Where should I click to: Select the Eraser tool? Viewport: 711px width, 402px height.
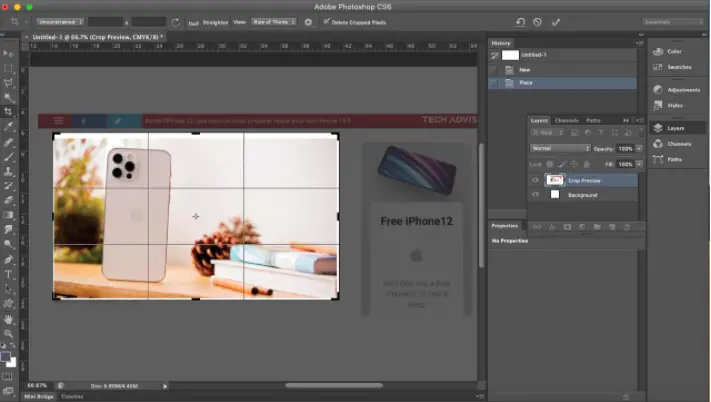tap(8, 200)
